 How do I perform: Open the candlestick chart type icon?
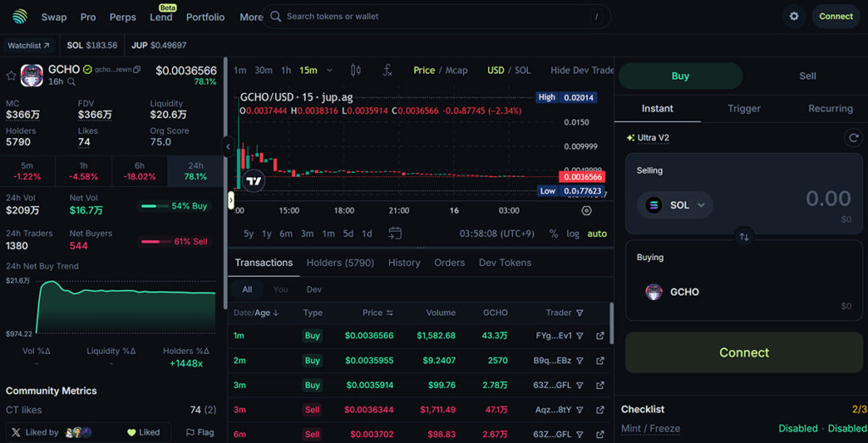[x=356, y=70]
